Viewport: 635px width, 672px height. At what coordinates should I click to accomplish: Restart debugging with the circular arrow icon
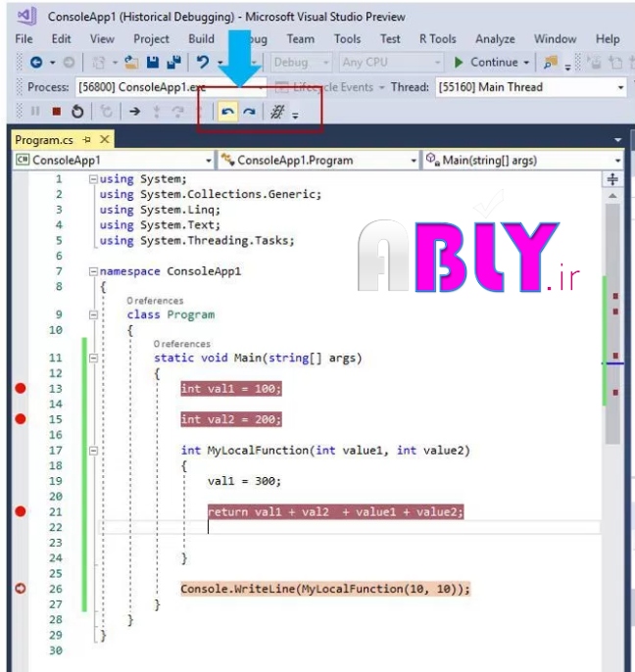click(77, 112)
